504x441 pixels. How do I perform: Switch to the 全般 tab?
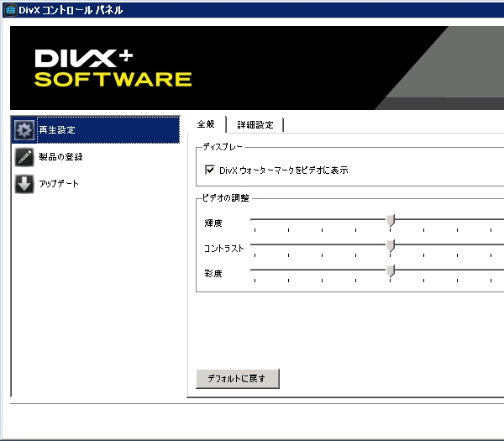point(206,124)
